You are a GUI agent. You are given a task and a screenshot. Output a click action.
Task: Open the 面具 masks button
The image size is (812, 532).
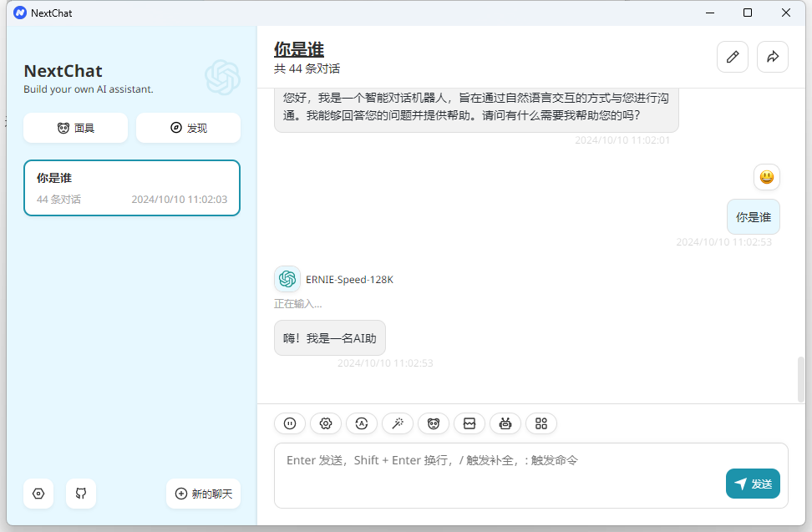76,128
